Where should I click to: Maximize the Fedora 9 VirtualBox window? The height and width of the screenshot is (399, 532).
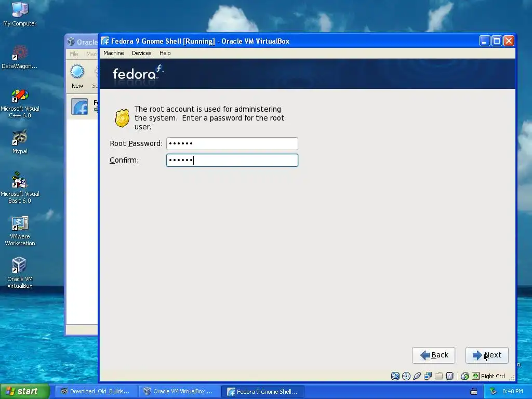pos(497,41)
